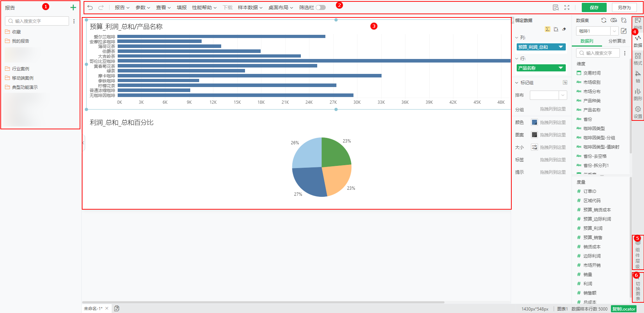Image resolution: width=644 pixels, height=313 pixels.
Task: Click page icon next to 未命名-1 tab
Action: point(117,308)
